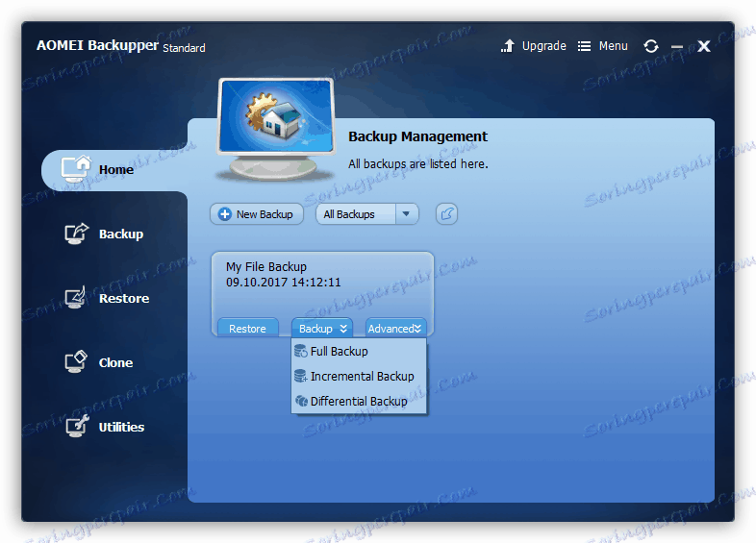This screenshot has height=543, width=756.
Task: Click the Upgrade link
Action: point(543,46)
